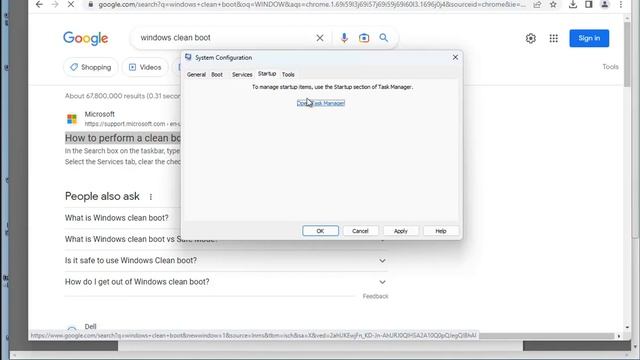This screenshot has height=360, width=640.
Task: Switch to the Boot tab
Action: click(217, 75)
